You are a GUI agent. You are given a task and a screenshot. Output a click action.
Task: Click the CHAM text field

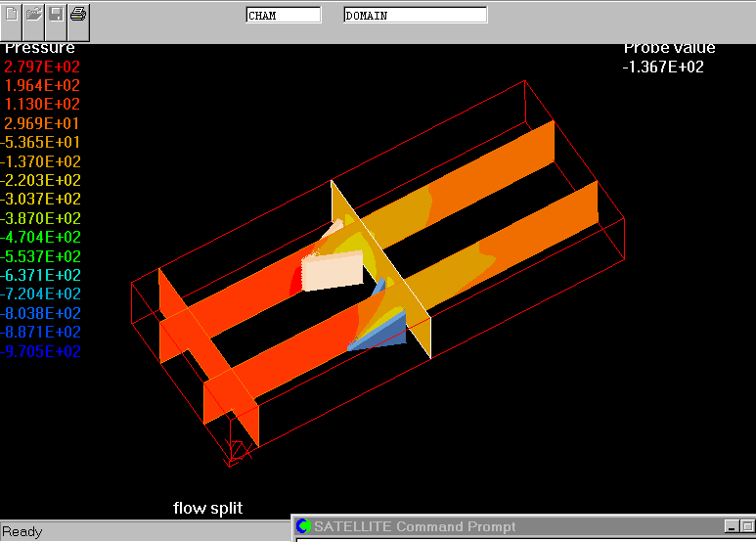point(283,16)
